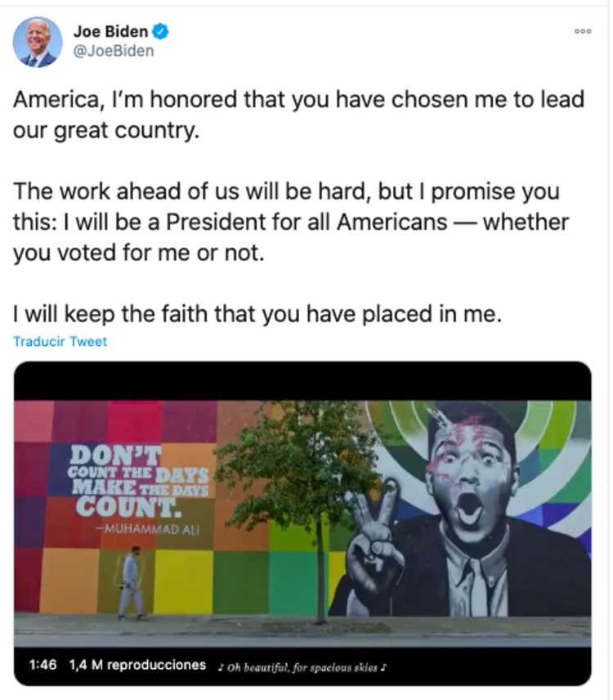The width and height of the screenshot is (613, 700).
Task: Click Joe Biden's profile avatar photo
Action: (x=38, y=42)
